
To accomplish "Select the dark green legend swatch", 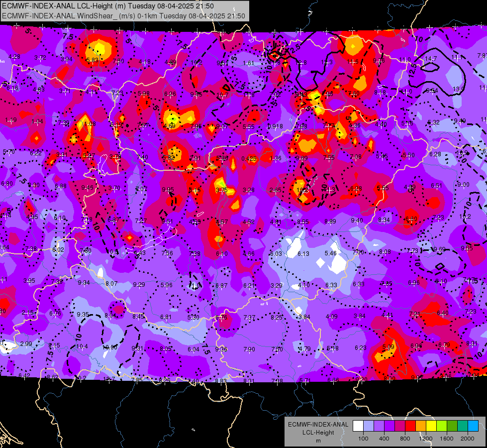I will [452, 426].
